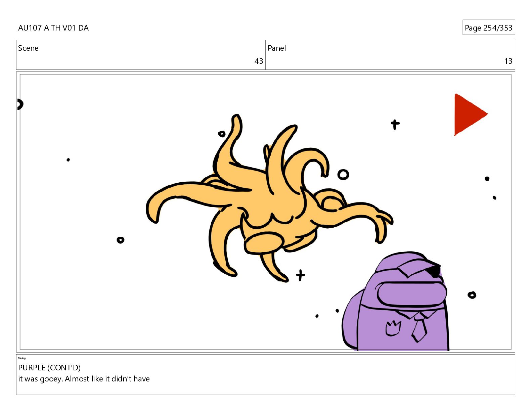Click the scene number "43"
The width and height of the screenshot is (532, 411).
click(259, 61)
